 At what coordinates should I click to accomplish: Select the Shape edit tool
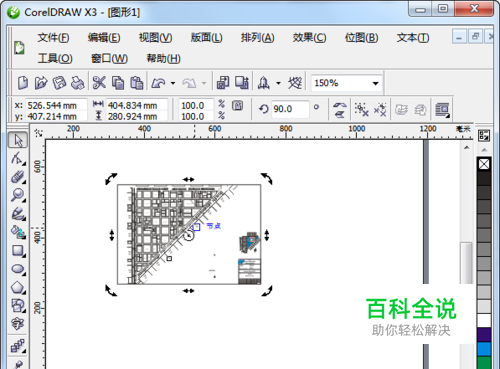18,159
